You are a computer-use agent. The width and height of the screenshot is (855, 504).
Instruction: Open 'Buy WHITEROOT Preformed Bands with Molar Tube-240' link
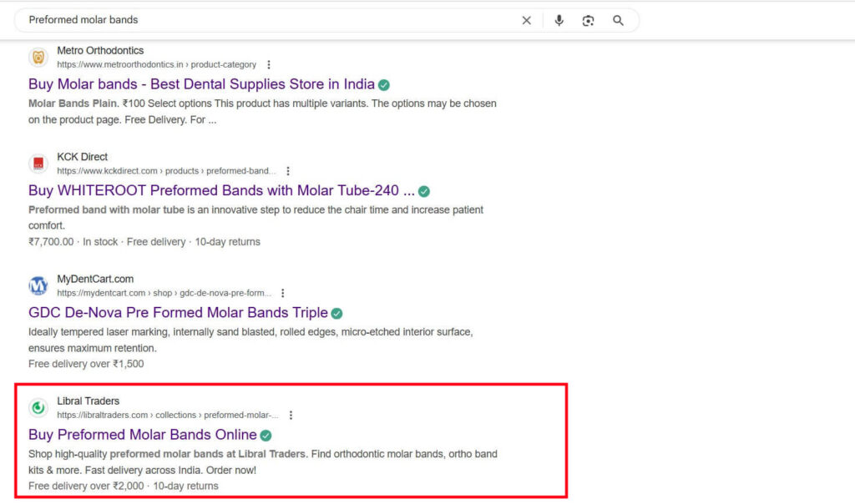click(221, 190)
